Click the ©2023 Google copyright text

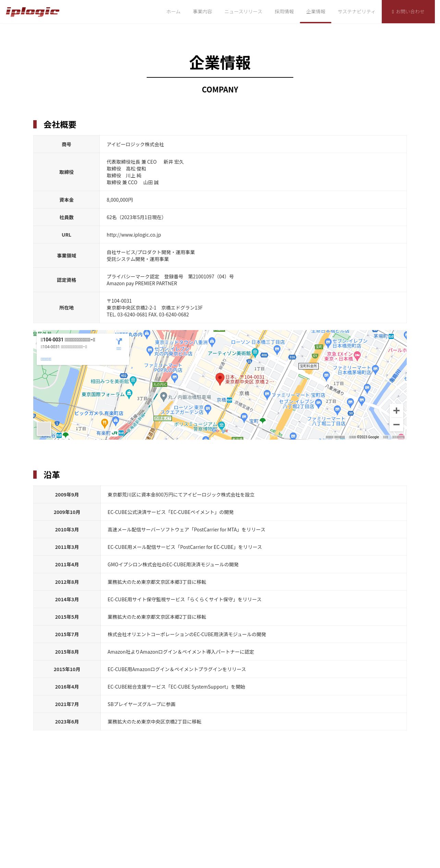(368, 437)
